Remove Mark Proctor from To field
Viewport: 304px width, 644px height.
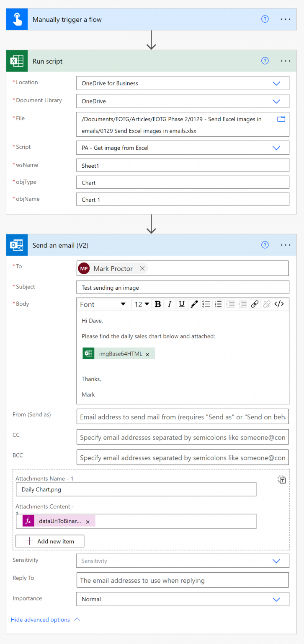tap(142, 269)
